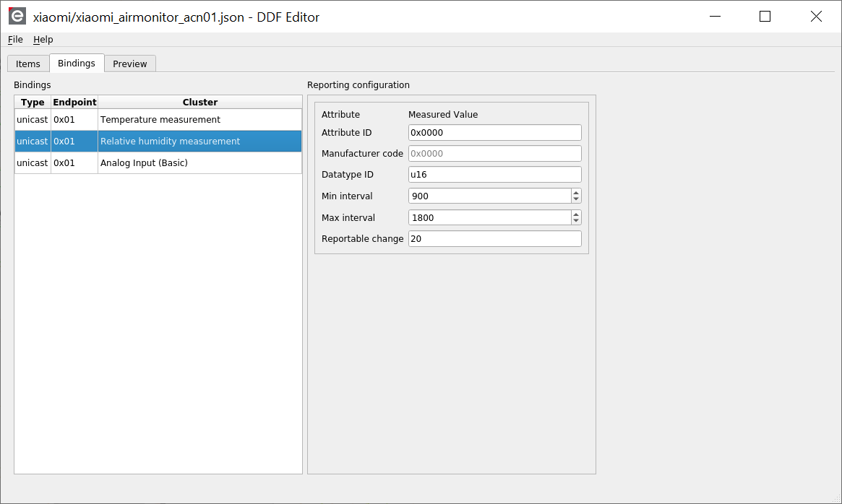The height and width of the screenshot is (504, 842).
Task: Click the Reportable change field
Action: click(x=494, y=239)
